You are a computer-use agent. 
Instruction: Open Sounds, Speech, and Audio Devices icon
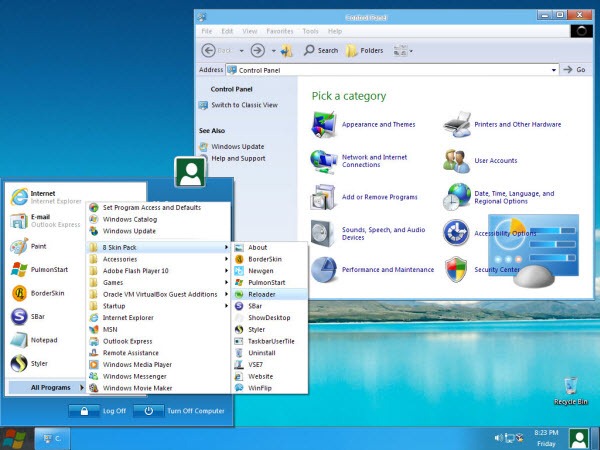click(x=322, y=233)
